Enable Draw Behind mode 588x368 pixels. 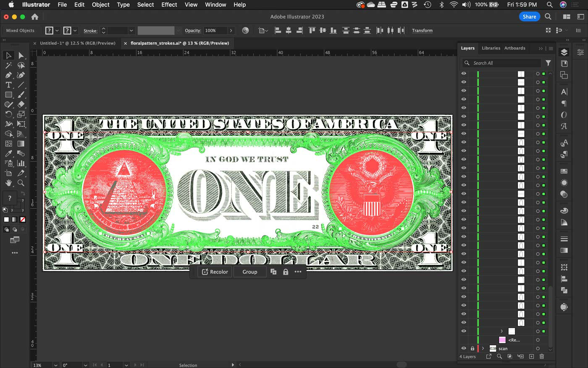pos(15,230)
